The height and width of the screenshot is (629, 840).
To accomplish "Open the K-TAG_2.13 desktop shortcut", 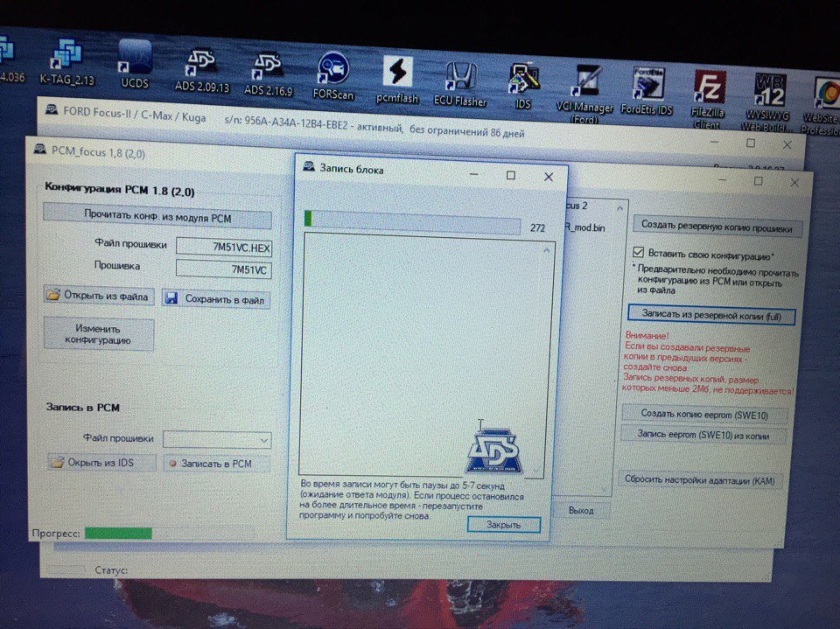I will click(x=67, y=62).
